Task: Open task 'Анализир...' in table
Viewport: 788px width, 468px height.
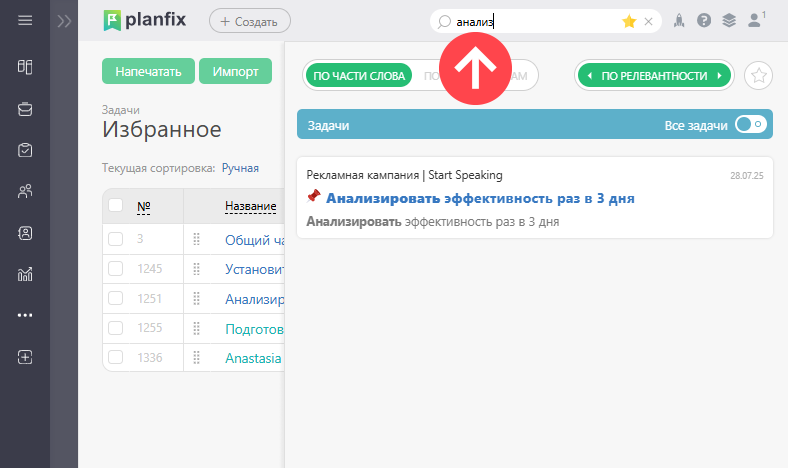Action: (254, 299)
